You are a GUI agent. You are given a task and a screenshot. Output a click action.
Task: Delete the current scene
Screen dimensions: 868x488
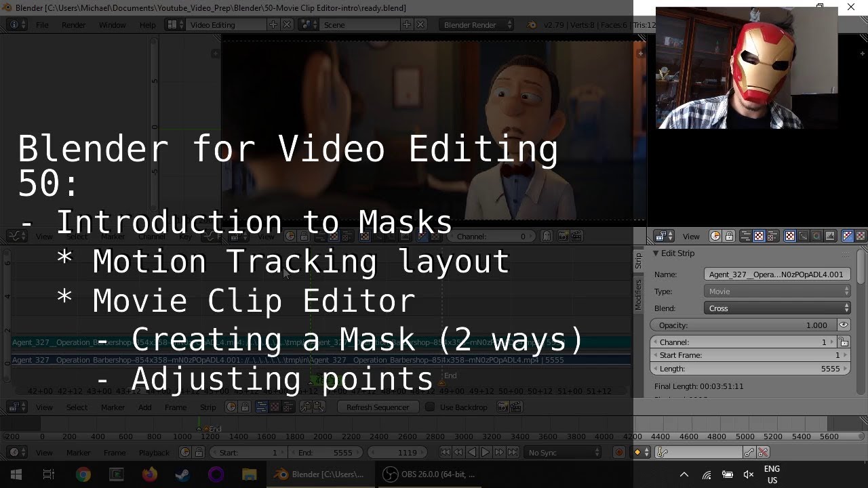point(421,25)
